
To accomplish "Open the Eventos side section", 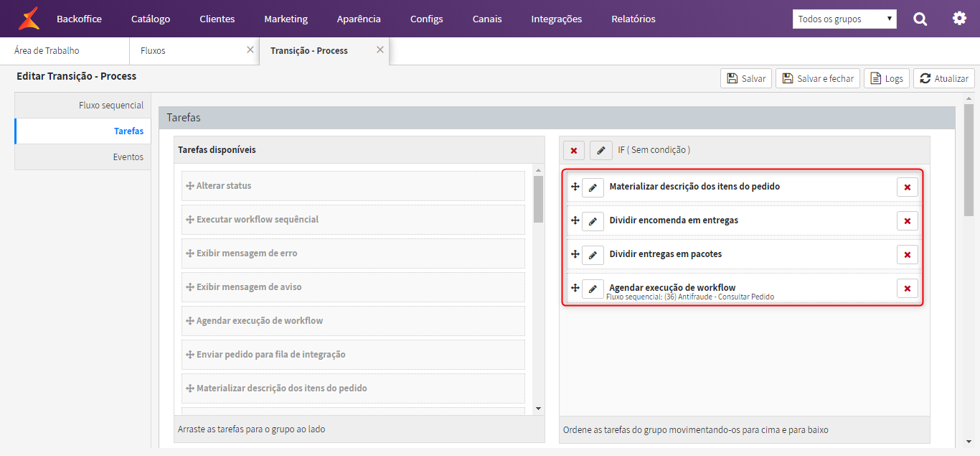I will click(83, 157).
